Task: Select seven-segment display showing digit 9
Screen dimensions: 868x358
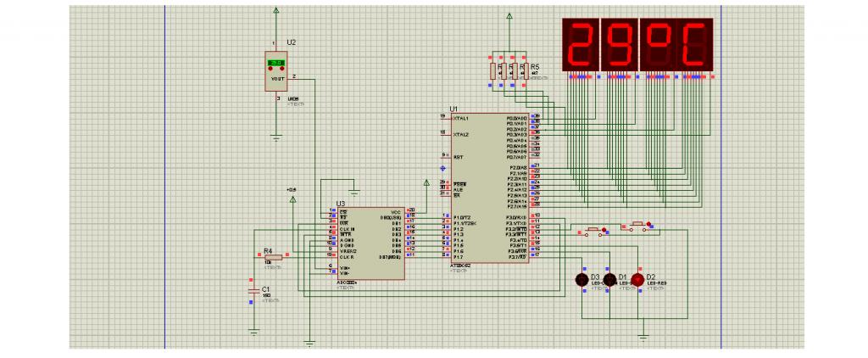Action: point(620,44)
